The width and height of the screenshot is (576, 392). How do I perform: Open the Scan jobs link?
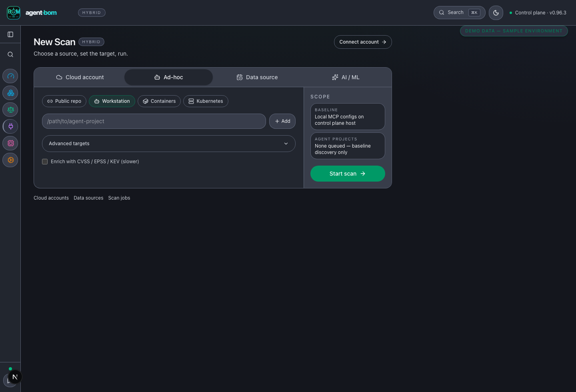pyautogui.click(x=119, y=198)
